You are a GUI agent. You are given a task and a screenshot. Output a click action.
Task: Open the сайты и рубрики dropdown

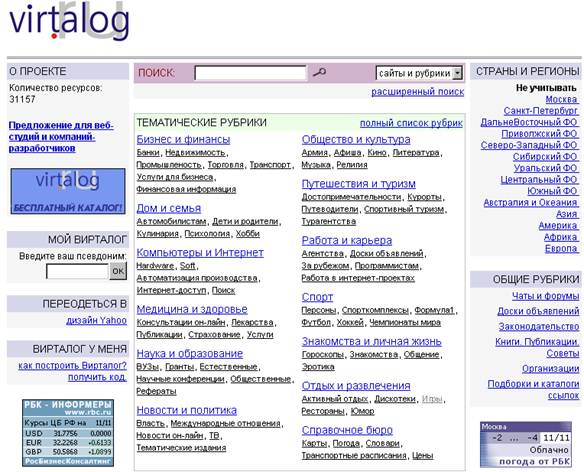click(x=419, y=73)
